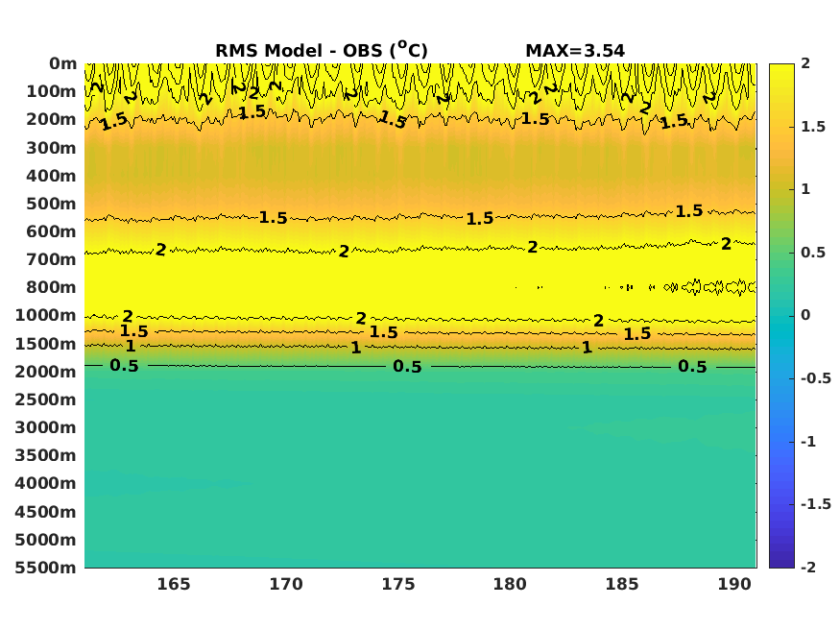Screen dimensions: 840x630
Task: Click the plot title "RMS Model - OBS (°C)"
Action: 322,50
